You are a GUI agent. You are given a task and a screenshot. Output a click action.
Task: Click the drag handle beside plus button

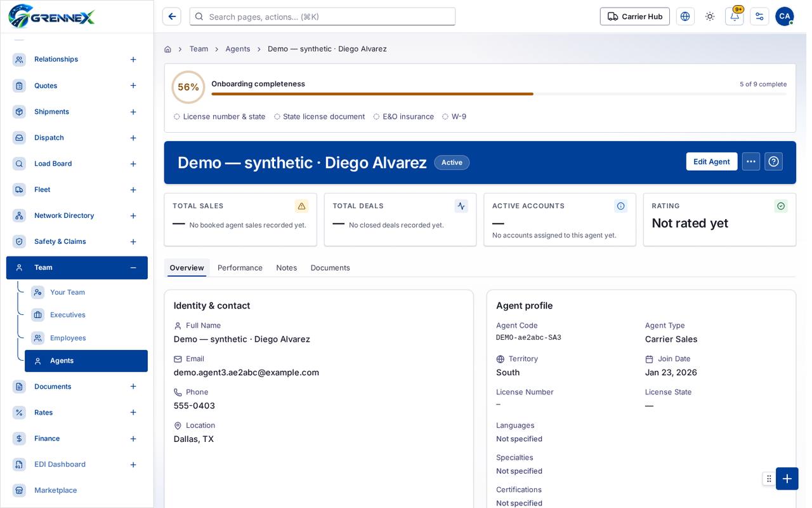(x=769, y=479)
